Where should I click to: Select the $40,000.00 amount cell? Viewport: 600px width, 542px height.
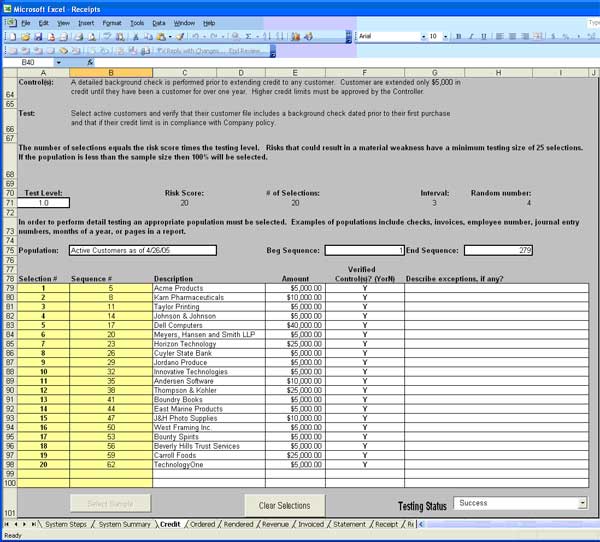pyautogui.click(x=295, y=325)
